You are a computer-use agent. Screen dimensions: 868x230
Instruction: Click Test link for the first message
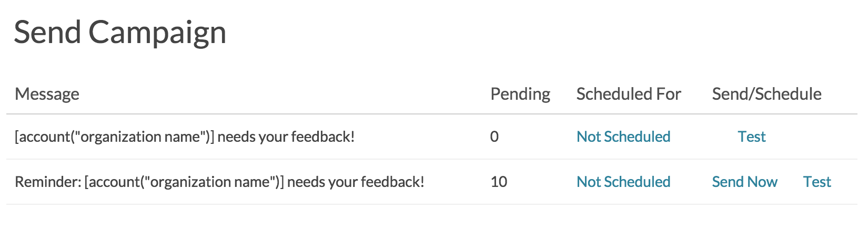pos(752,137)
